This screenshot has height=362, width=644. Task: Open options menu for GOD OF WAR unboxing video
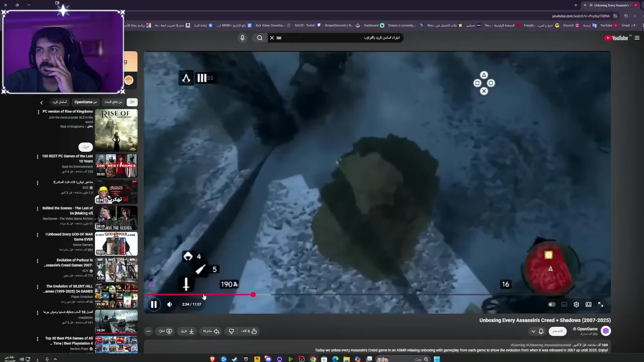tap(37, 235)
